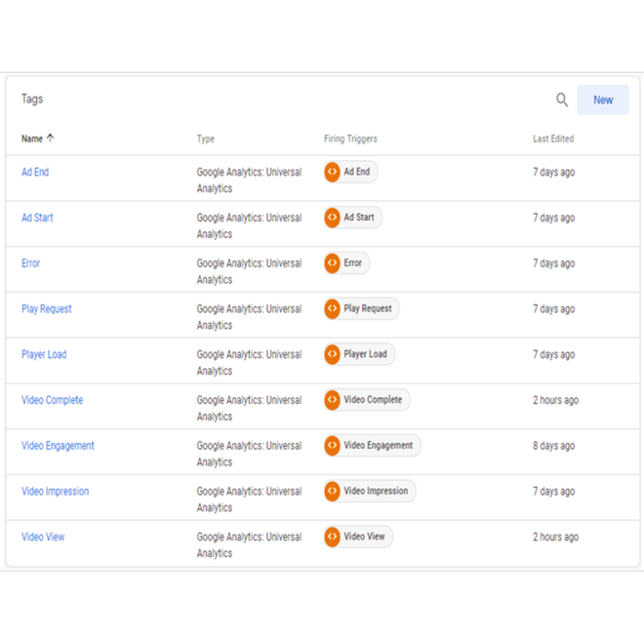Open the Ad End tag link
Screen dimensions: 644x644
pos(35,172)
